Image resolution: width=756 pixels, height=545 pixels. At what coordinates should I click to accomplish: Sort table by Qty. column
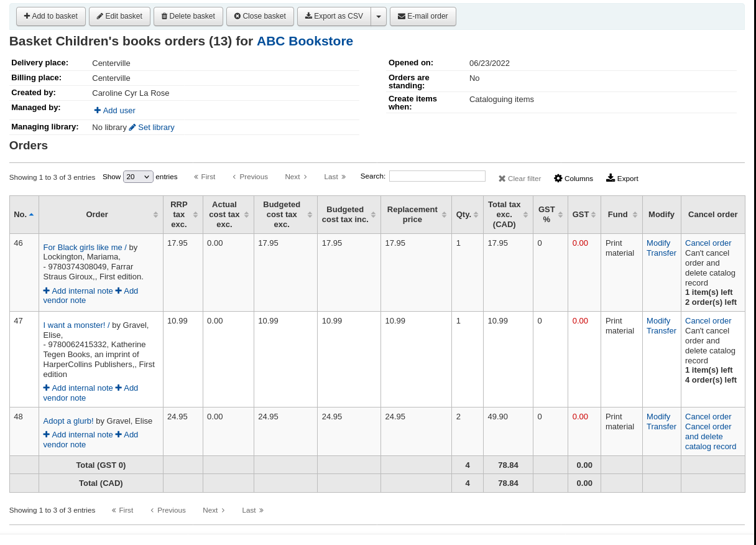coord(467,214)
